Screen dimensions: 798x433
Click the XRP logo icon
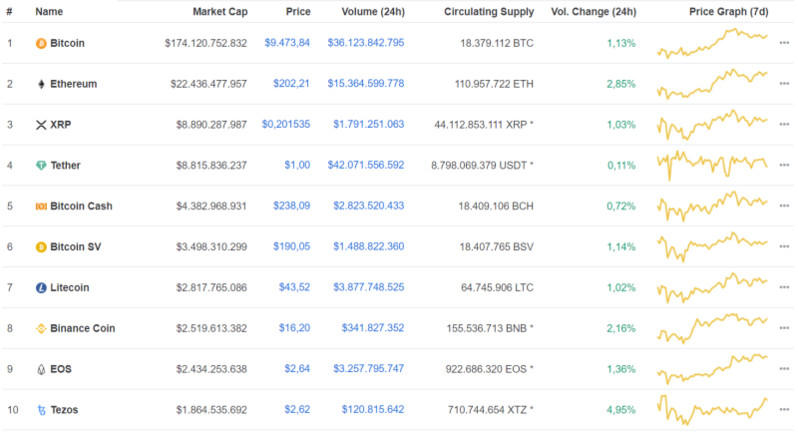(41, 125)
